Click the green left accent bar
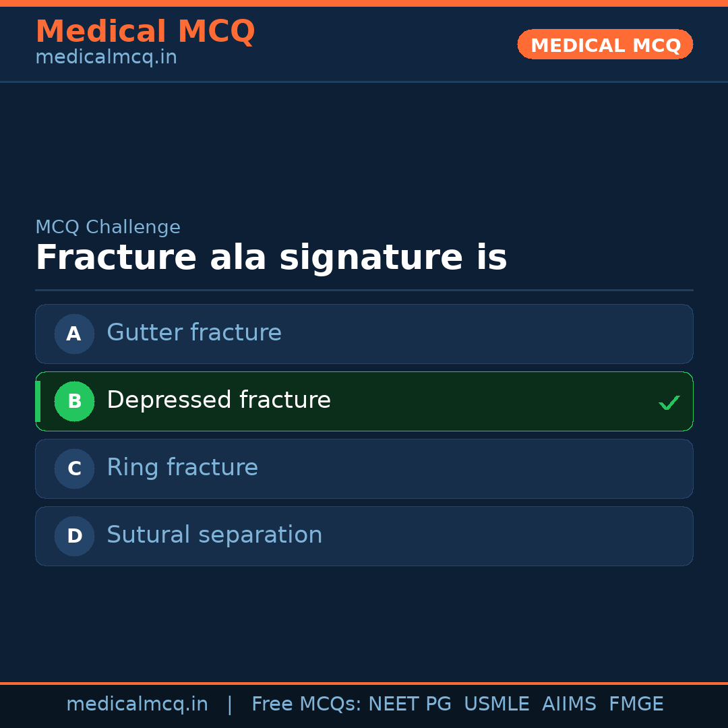728x728 pixels. [x=37, y=401]
